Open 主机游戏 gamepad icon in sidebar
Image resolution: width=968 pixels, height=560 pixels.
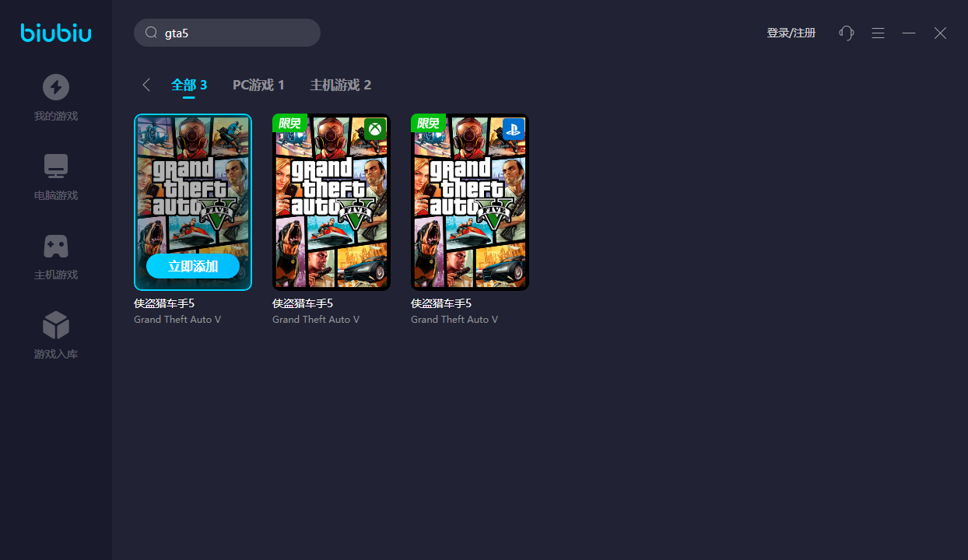point(56,246)
